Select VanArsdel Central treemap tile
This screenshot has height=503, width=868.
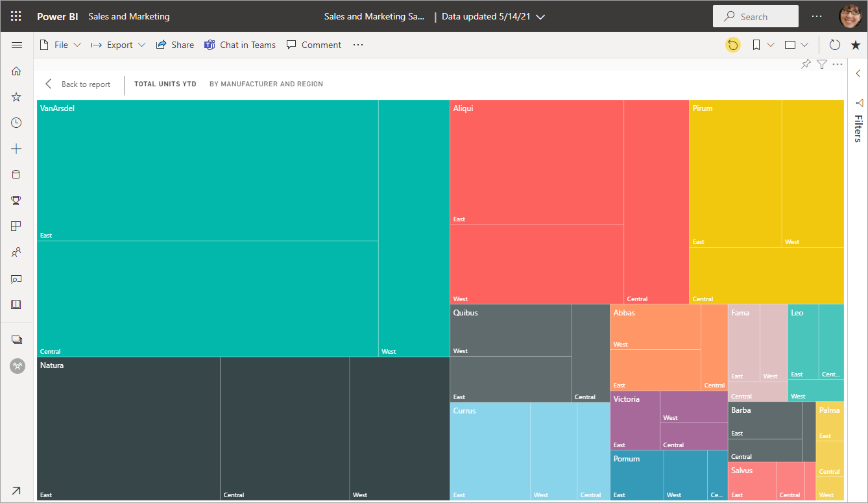(x=208, y=299)
